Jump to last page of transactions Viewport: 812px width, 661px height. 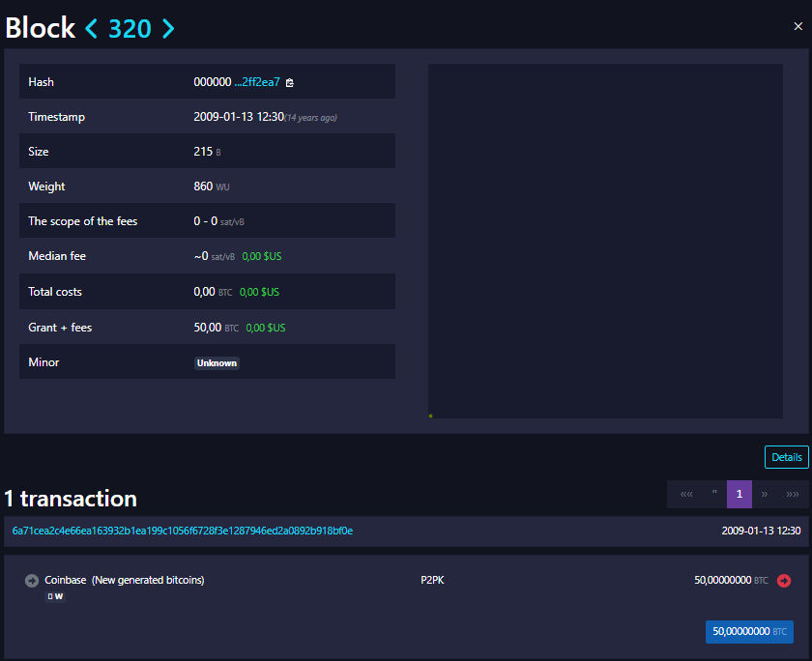tap(793, 494)
